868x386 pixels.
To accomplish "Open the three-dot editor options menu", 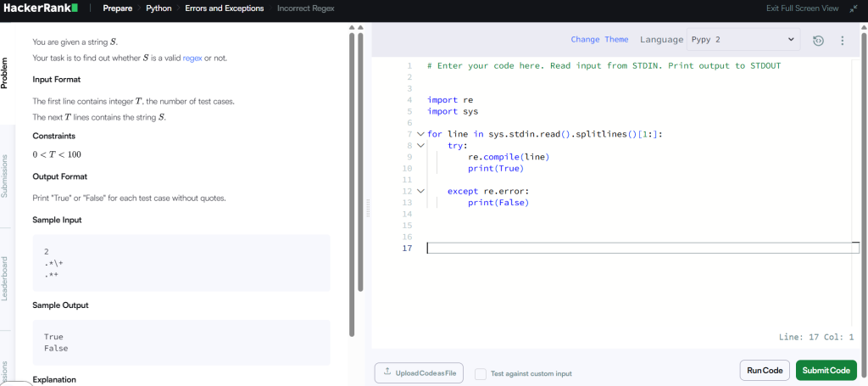I will tap(842, 40).
